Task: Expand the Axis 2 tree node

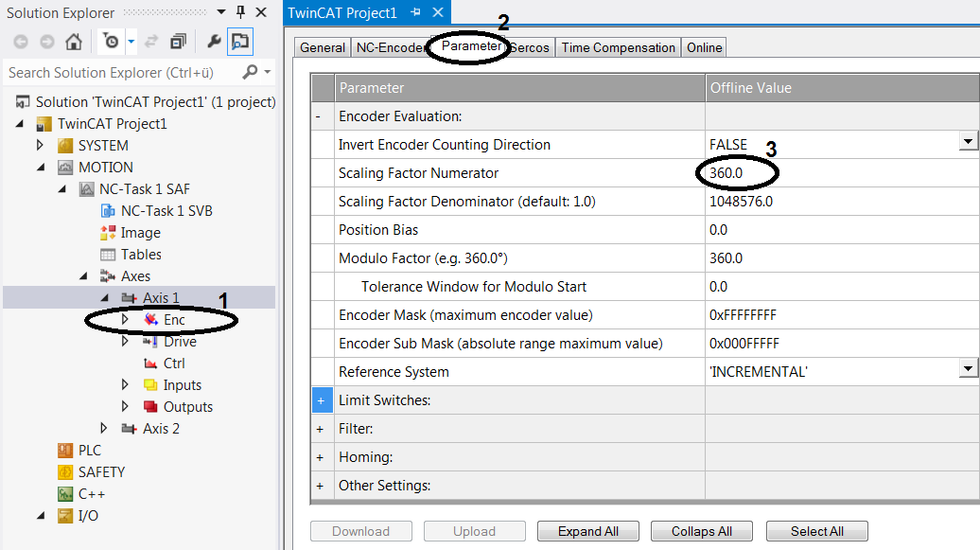Action: click(104, 428)
